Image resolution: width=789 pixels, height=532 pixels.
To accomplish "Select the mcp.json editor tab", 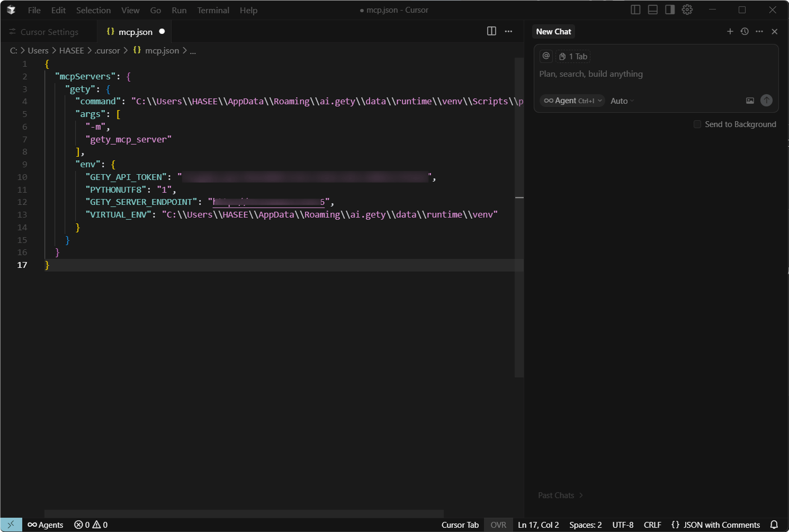I will 135,32.
